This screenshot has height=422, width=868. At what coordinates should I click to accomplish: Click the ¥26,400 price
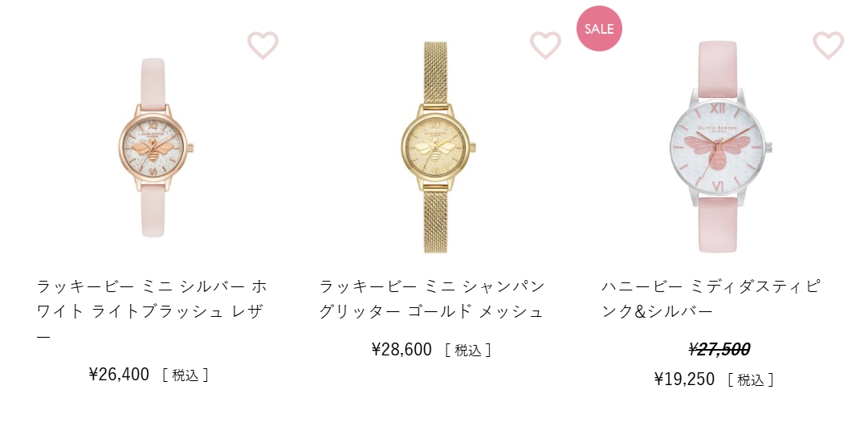click(x=119, y=375)
